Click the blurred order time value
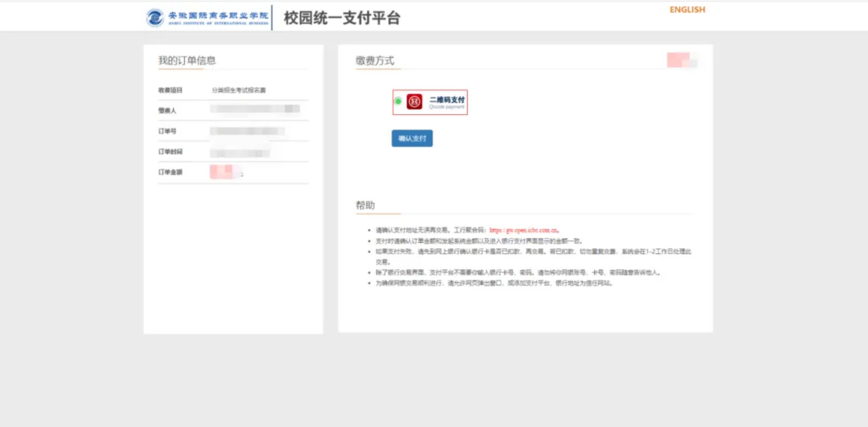868x427 pixels. click(240, 153)
